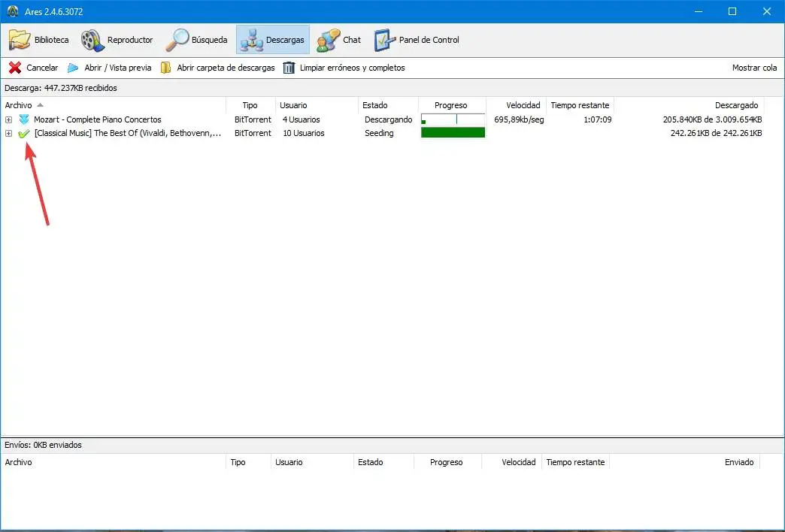Click the Cancelar button text

(x=42, y=68)
